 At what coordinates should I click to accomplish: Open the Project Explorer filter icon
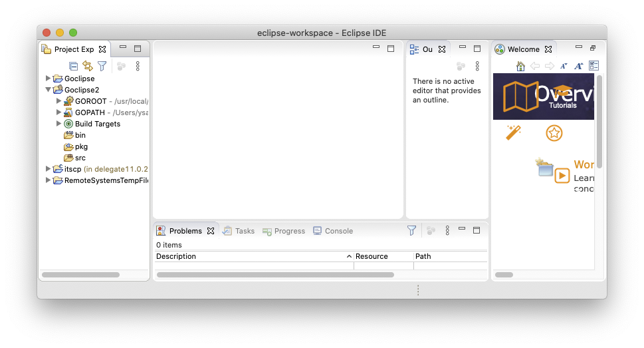[102, 66]
